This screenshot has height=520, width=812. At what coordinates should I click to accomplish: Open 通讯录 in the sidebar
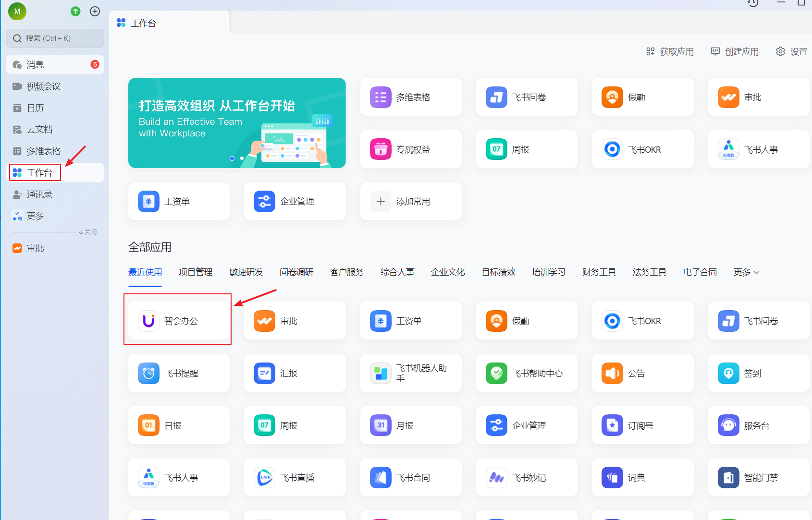55,194
